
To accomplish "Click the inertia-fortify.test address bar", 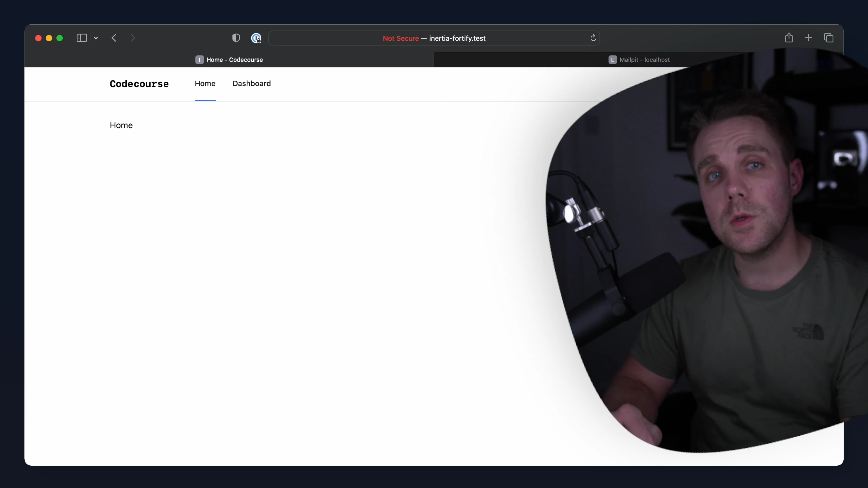I will click(x=457, y=38).
